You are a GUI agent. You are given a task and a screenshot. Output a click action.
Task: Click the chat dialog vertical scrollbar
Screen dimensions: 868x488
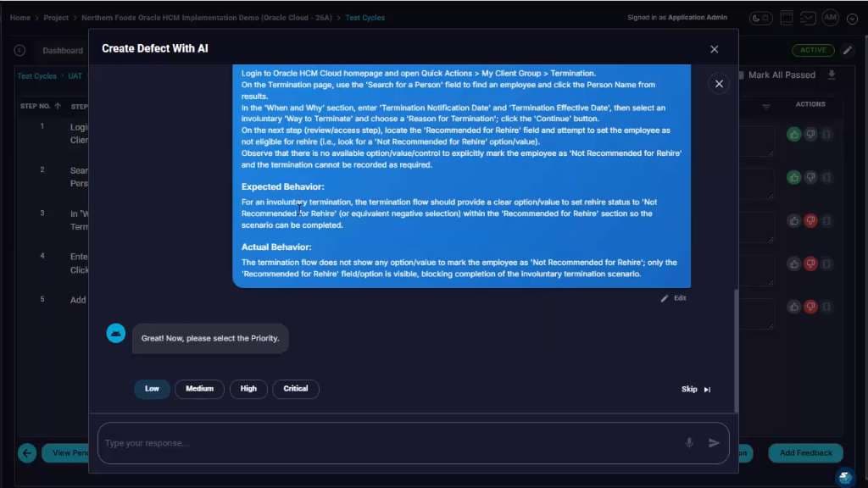pyautogui.click(x=736, y=350)
